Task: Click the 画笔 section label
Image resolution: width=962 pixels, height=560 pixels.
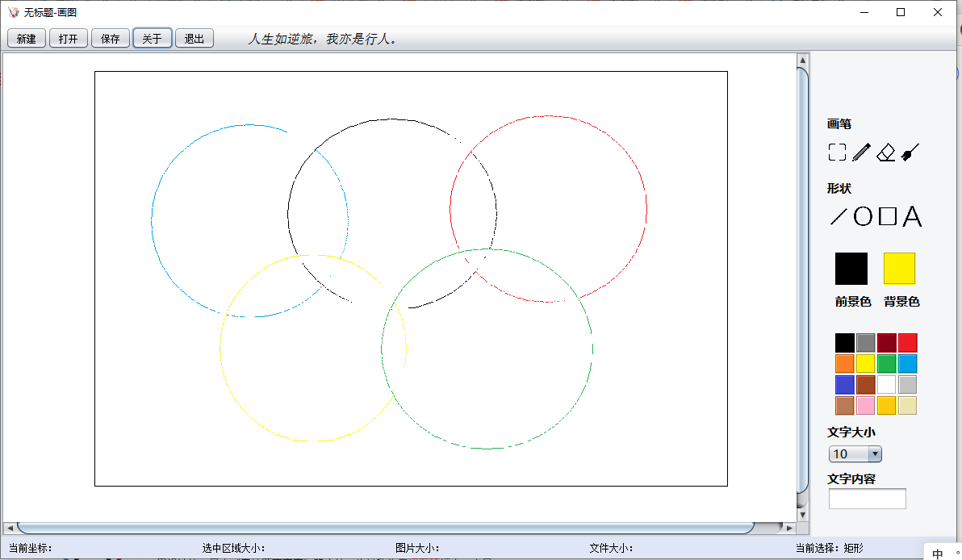Action: (839, 124)
